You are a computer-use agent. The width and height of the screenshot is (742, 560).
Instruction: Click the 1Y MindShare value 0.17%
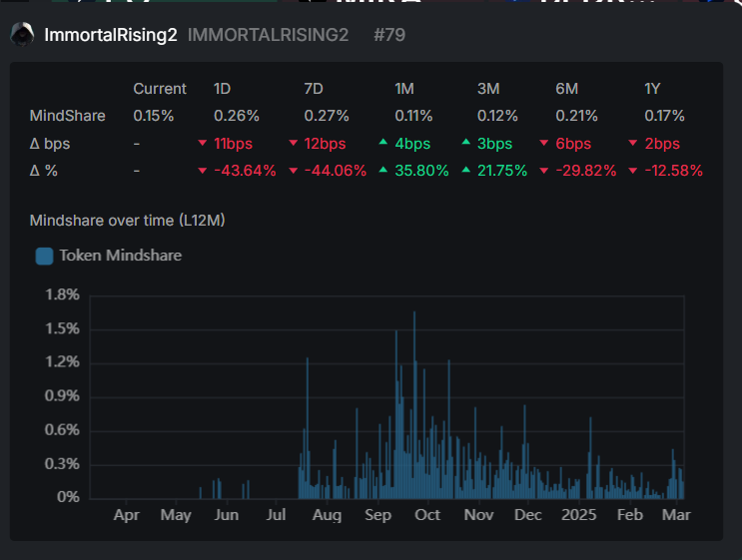664,116
